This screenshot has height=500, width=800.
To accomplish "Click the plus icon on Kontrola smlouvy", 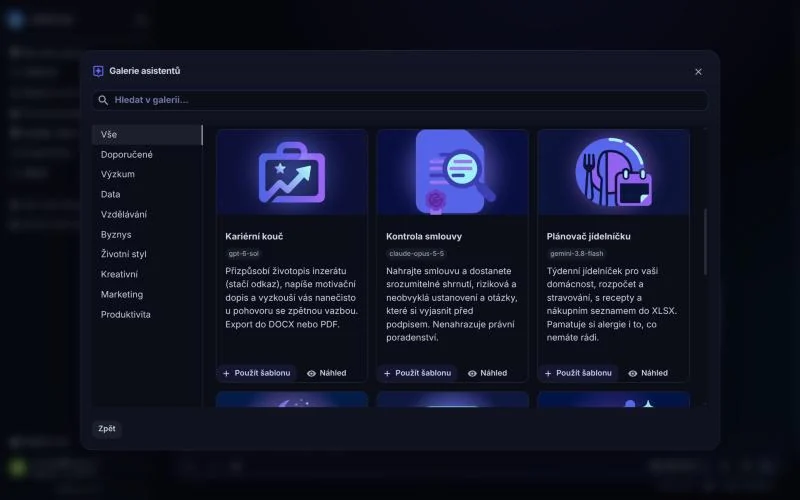I will pos(387,373).
